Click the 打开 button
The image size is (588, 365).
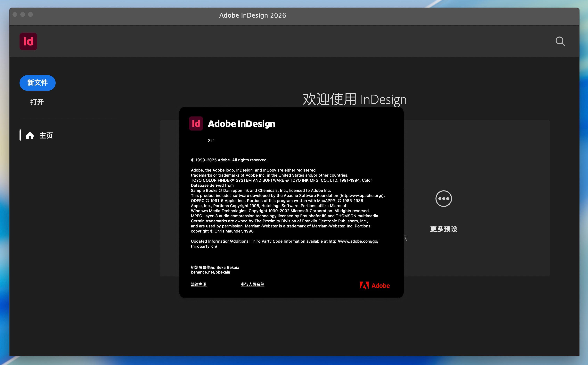[37, 102]
